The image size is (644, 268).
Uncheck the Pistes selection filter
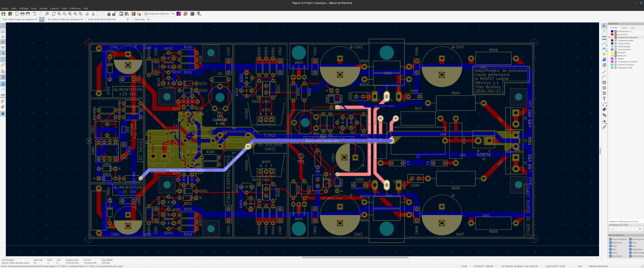coord(610,246)
